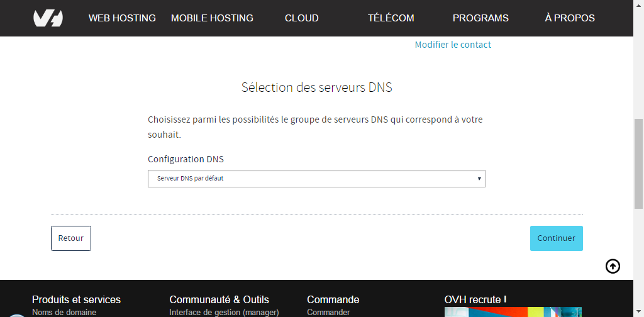
Task: Open Interface de gestion (manager) link
Action: point(224,313)
